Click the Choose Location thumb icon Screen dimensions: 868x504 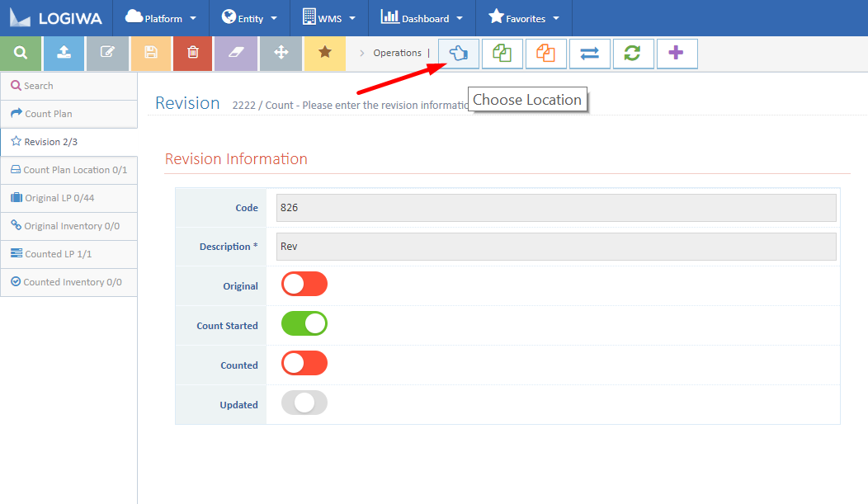(458, 53)
